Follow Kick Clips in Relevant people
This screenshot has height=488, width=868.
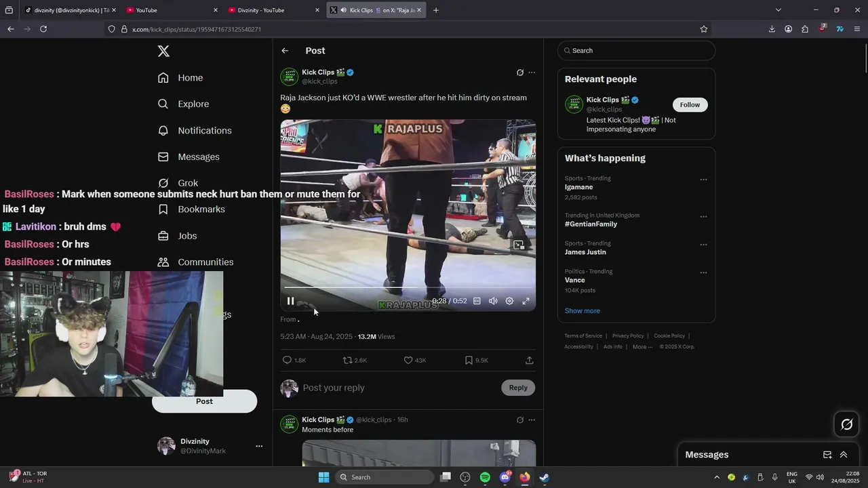coord(690,104)
